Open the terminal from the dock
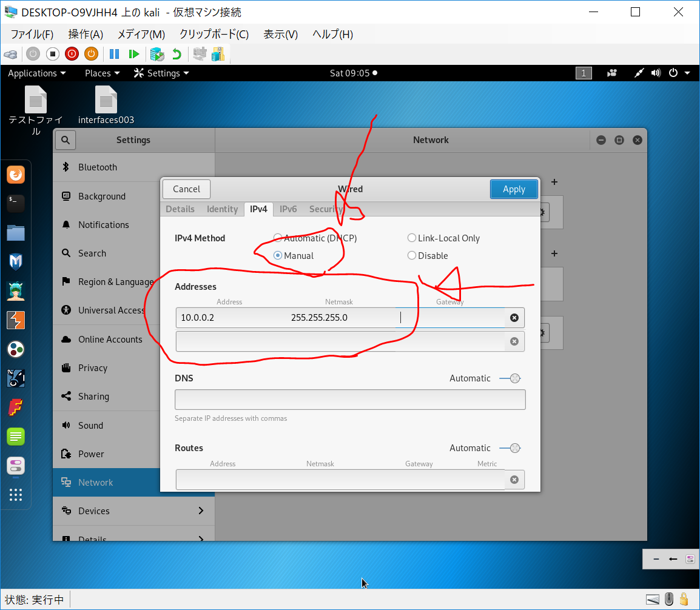Image resolution: width=700 pixels, height=610 pixels. (x=16, y=203)
